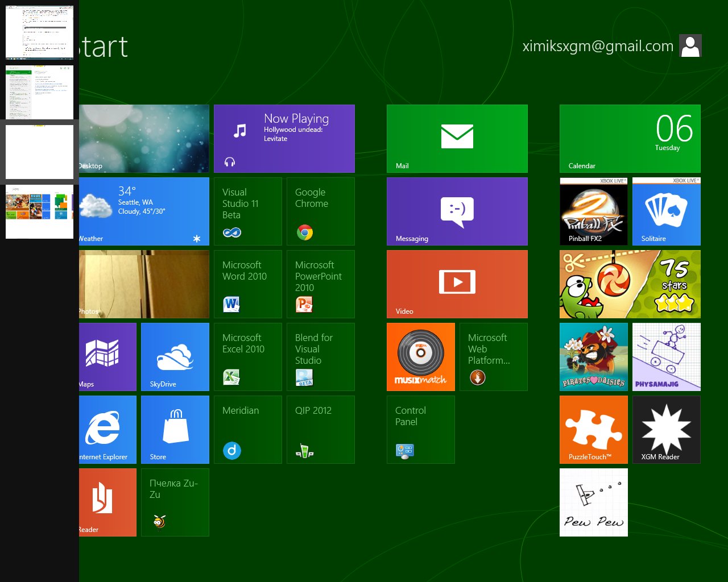Launch the Meridian app tile

(248, 430)
